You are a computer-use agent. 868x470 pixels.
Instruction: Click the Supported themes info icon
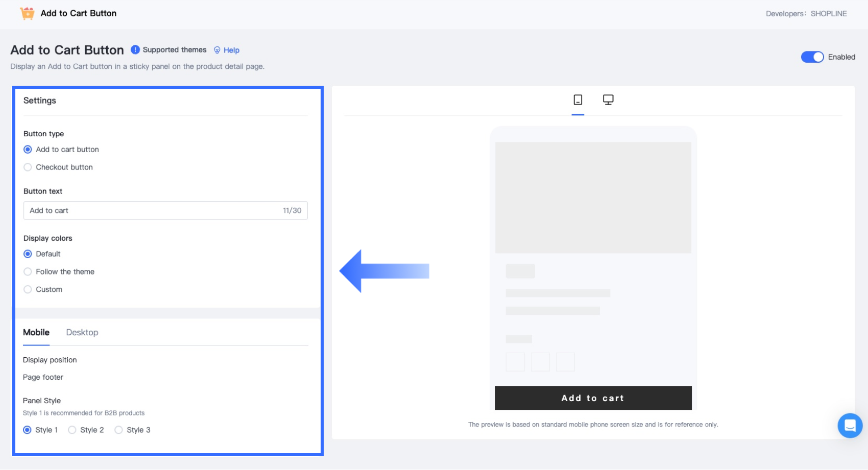click(135, 50)
